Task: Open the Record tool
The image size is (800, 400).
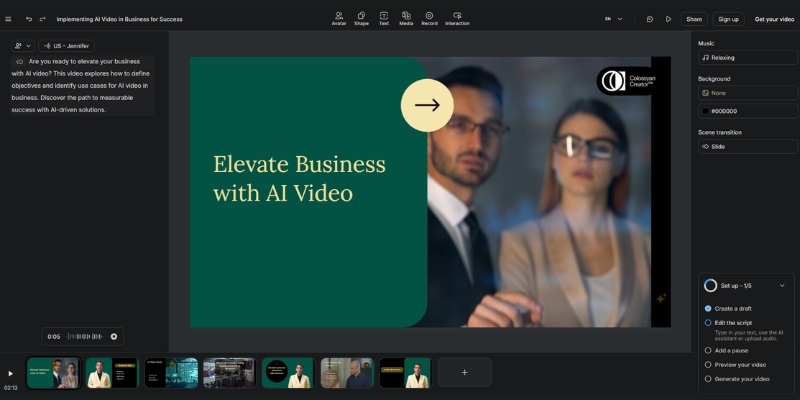Action: [429, 19]
